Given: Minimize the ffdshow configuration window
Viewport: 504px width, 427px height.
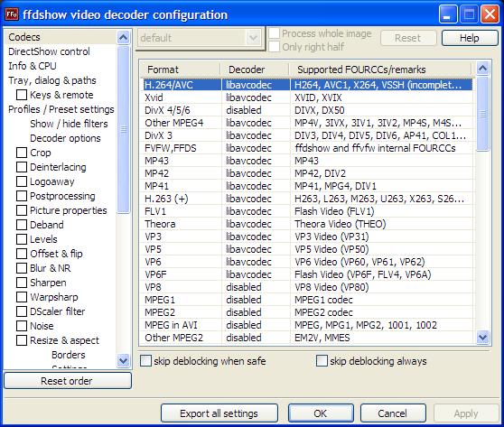Looking at the screenshot, I should click(448, 14).
